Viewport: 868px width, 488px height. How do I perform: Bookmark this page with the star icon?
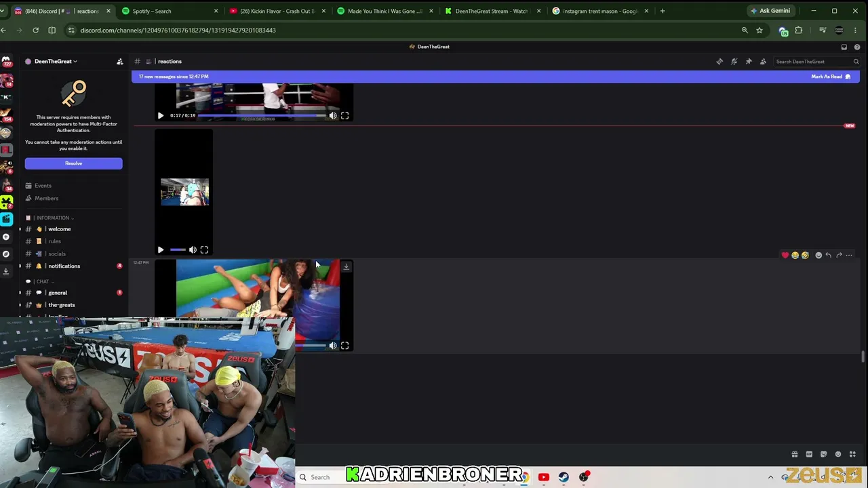pyautogui.click(x=759, y=30)
